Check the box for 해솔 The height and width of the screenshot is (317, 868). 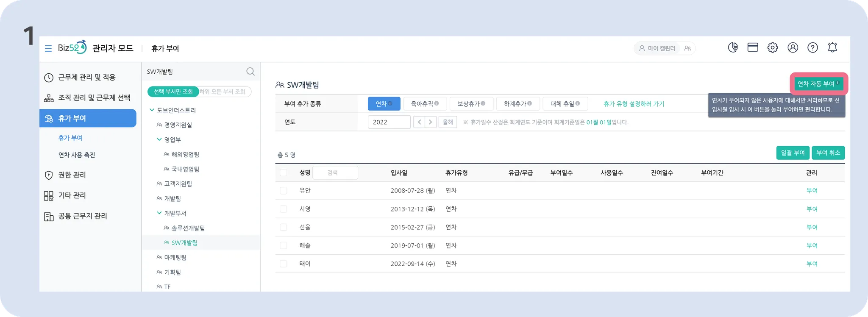pyautogui.click(x=284, y=245)
